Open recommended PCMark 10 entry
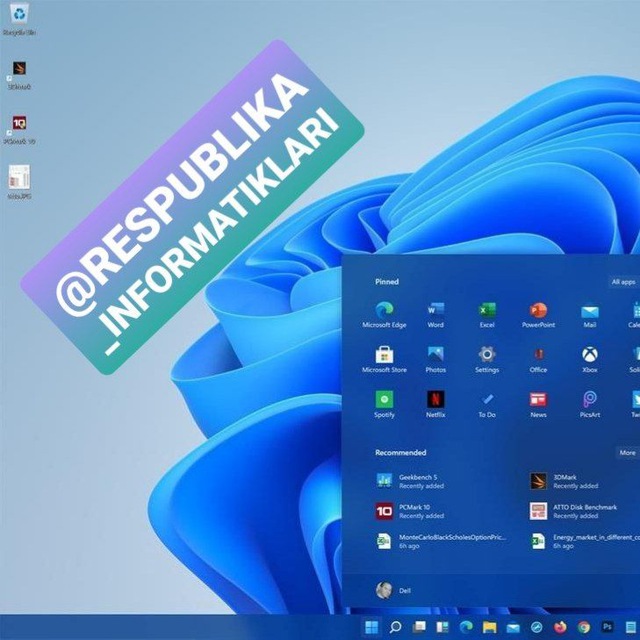The image size is (640, 640). tap(410, 511)
